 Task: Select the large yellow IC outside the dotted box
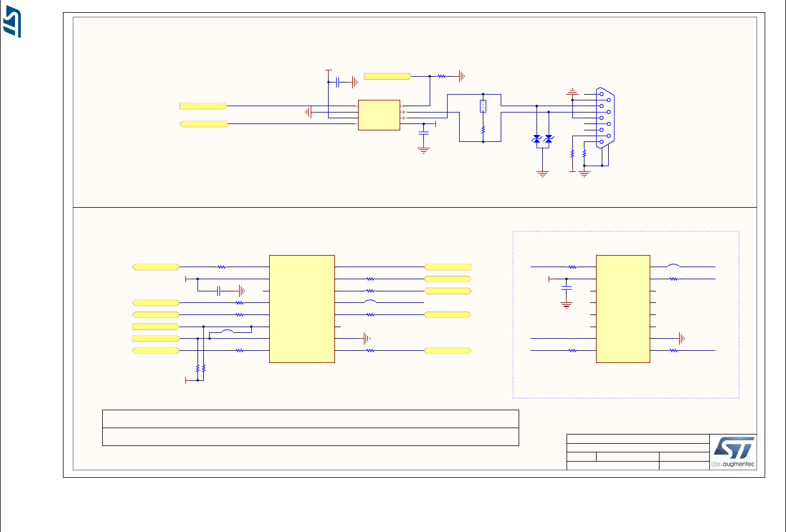point(302,309)
